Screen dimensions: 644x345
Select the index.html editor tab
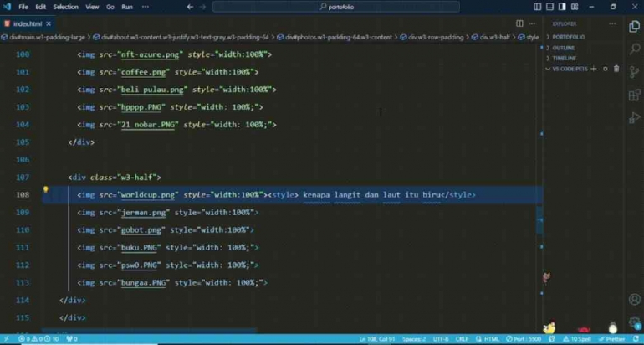coord(28,23)
